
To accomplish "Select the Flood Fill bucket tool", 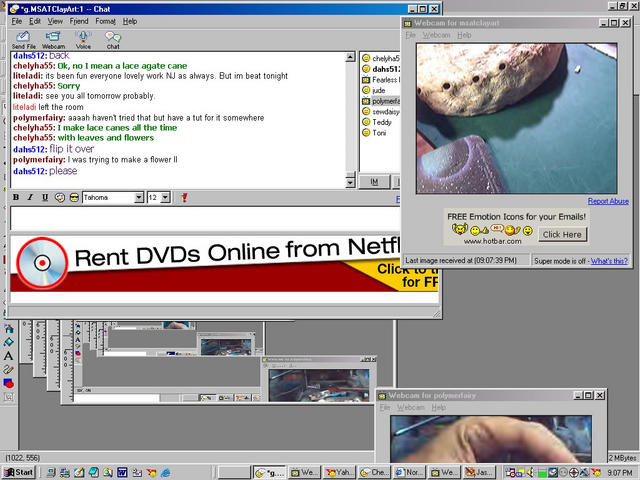I will click(x=9, y=329).
